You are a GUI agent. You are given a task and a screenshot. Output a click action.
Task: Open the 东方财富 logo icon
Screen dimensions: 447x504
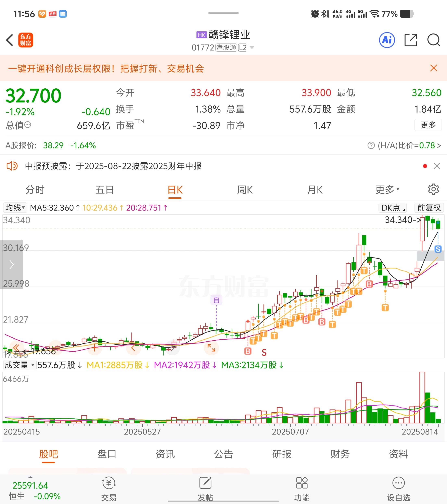coord(26,40)
